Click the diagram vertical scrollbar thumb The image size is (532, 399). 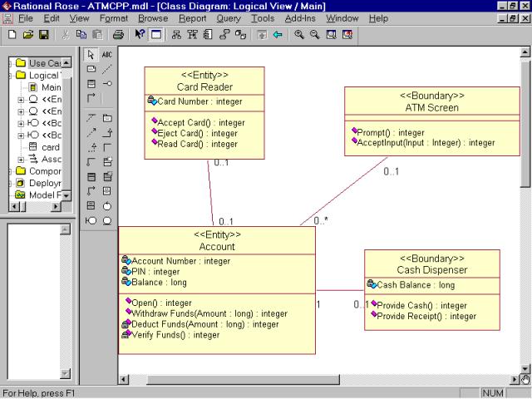pyautogui.click(x=525, y=123)
